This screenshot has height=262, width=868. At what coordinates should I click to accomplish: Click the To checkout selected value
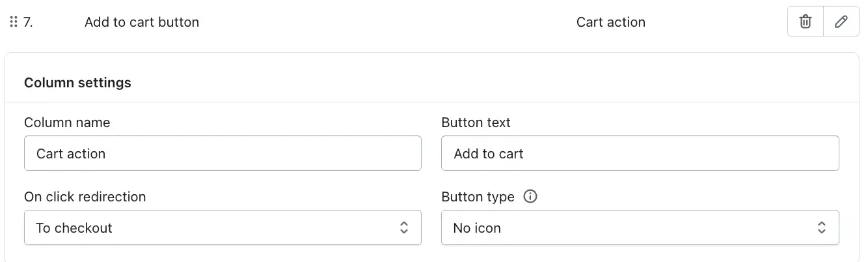pyautogui.click(x=74, y=228)
